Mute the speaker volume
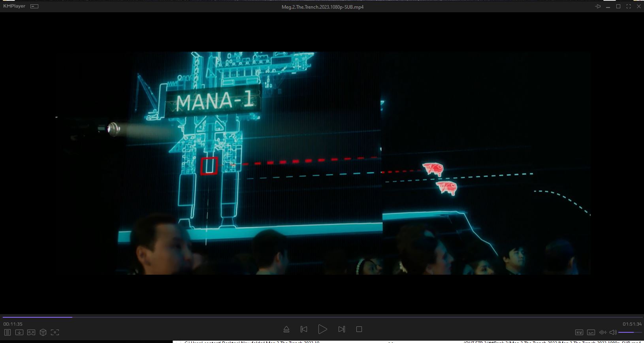The image size is (644, 343). (613, 332)
